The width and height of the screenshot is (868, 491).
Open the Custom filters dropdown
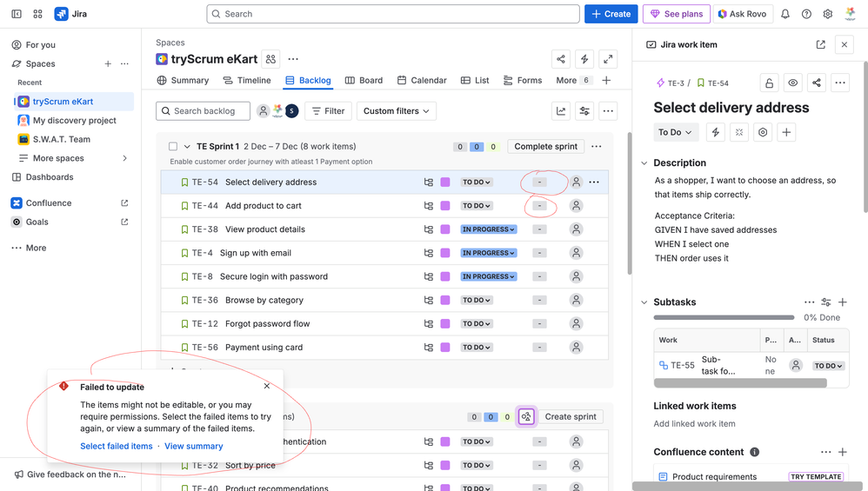click(x=396, y=111)
